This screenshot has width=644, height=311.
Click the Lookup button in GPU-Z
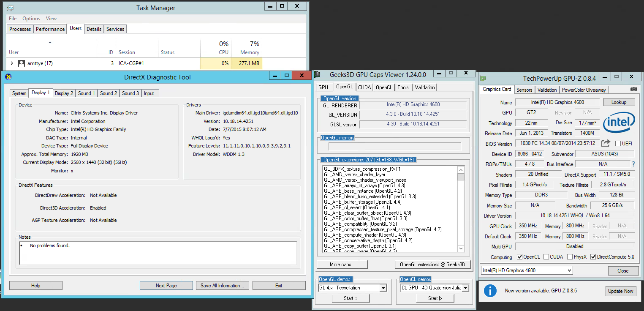click(x=619, y=102)
